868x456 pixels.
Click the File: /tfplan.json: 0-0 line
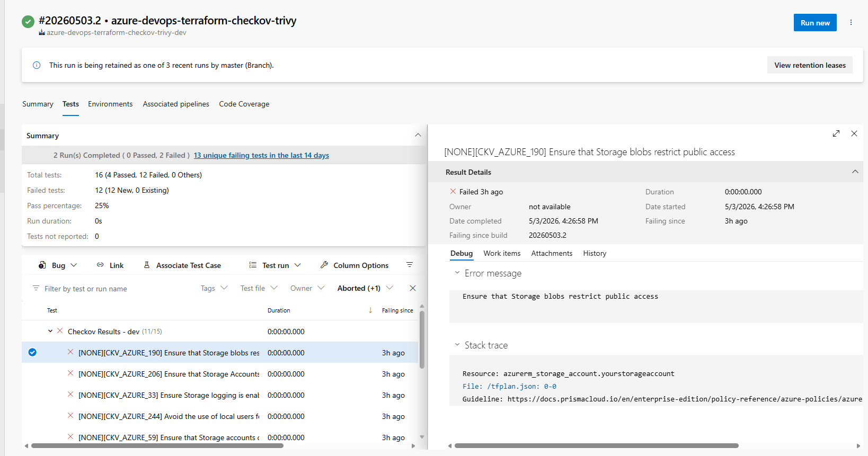(x=509, y=386)
